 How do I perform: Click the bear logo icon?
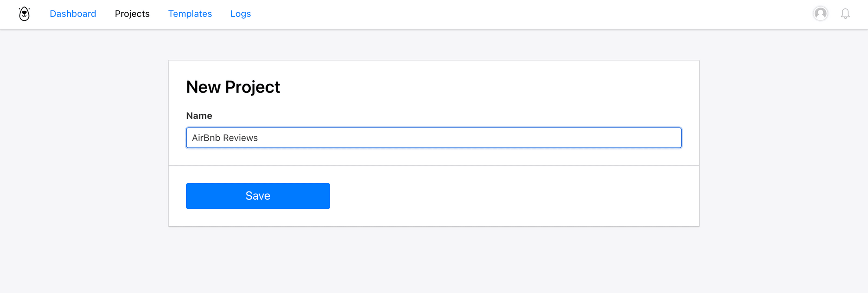tap(24, 14)
